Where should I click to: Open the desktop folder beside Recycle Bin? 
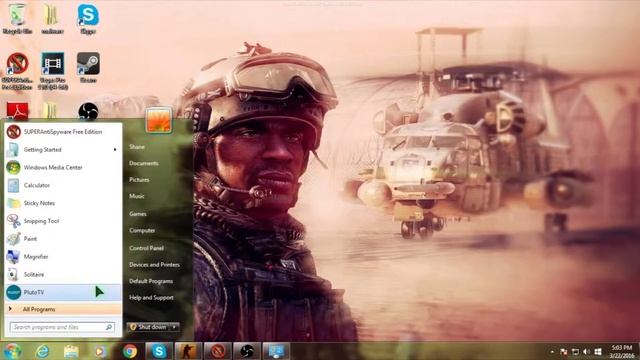pos(52,19)
